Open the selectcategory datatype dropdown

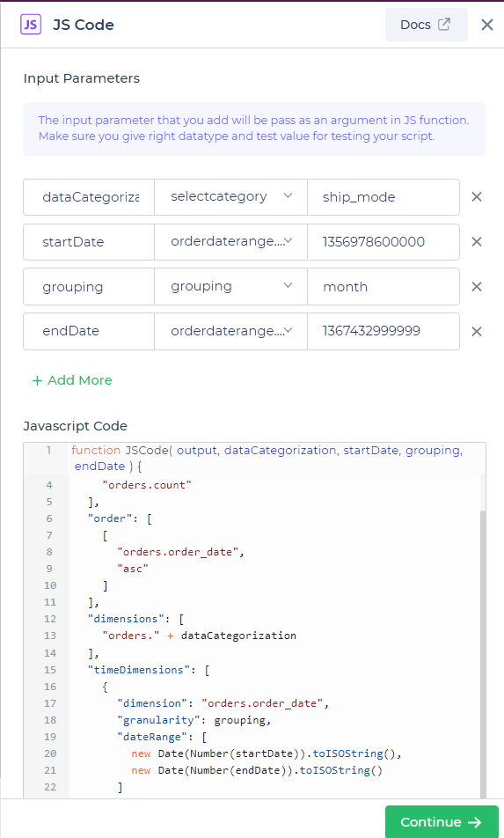(x=230, y=197)
